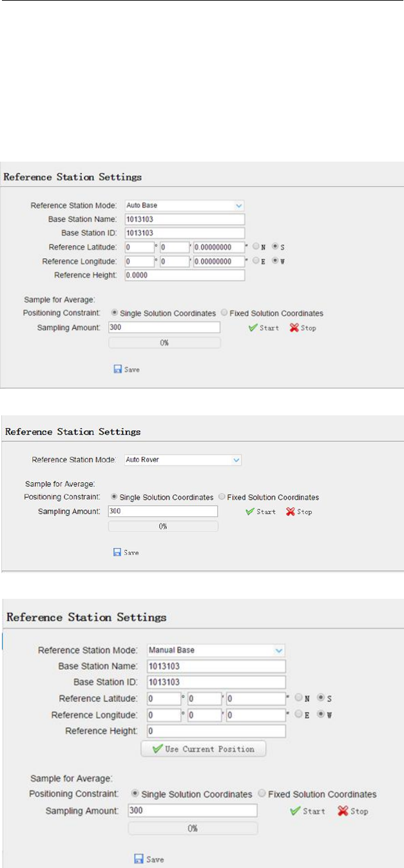404x868 pixels.
Task: Click the Start checkmark in the Auto Rover panel
Action: [x=249, y=512]
